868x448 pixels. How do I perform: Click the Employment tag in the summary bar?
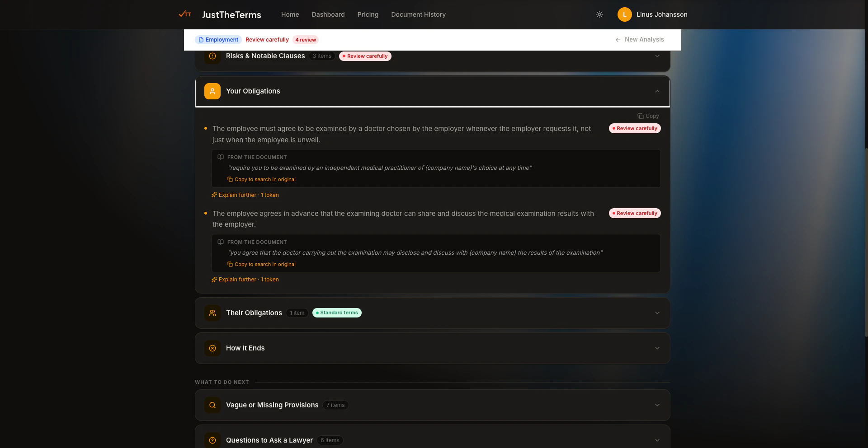218,40
